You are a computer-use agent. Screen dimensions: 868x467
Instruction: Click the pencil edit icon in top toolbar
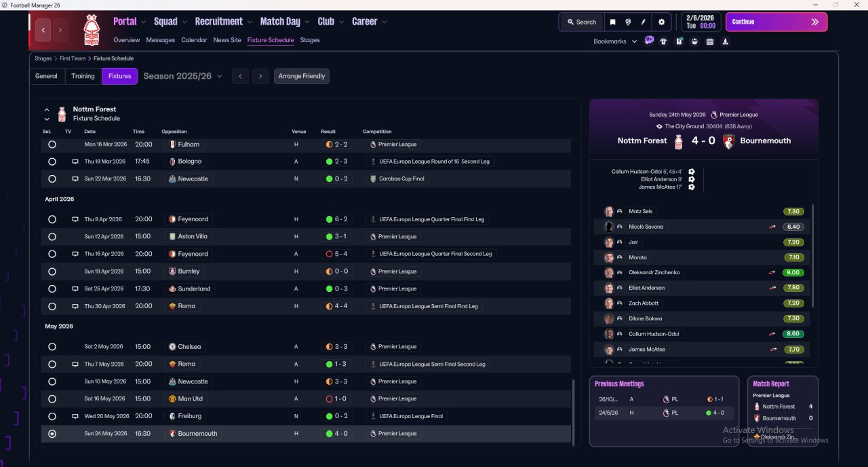[644, 22]
